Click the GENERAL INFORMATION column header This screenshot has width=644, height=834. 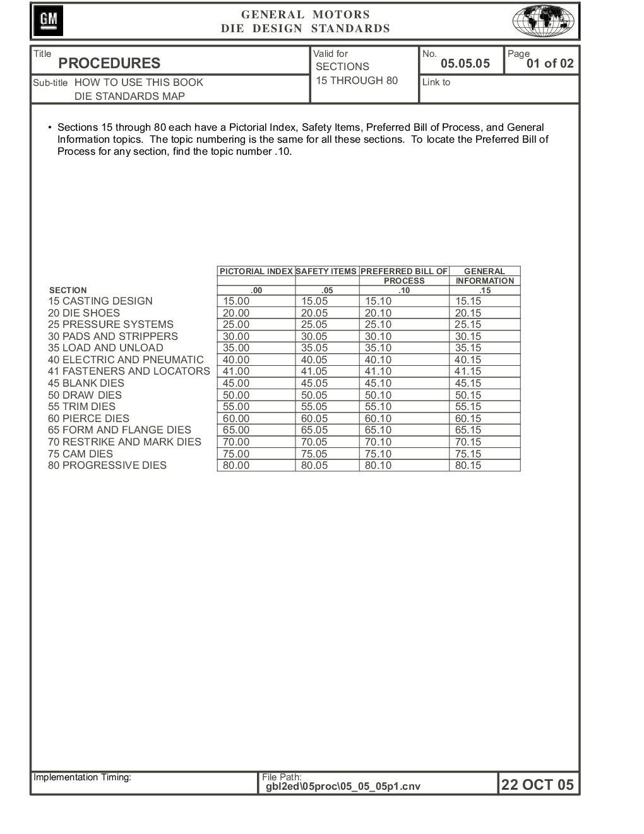485,276
